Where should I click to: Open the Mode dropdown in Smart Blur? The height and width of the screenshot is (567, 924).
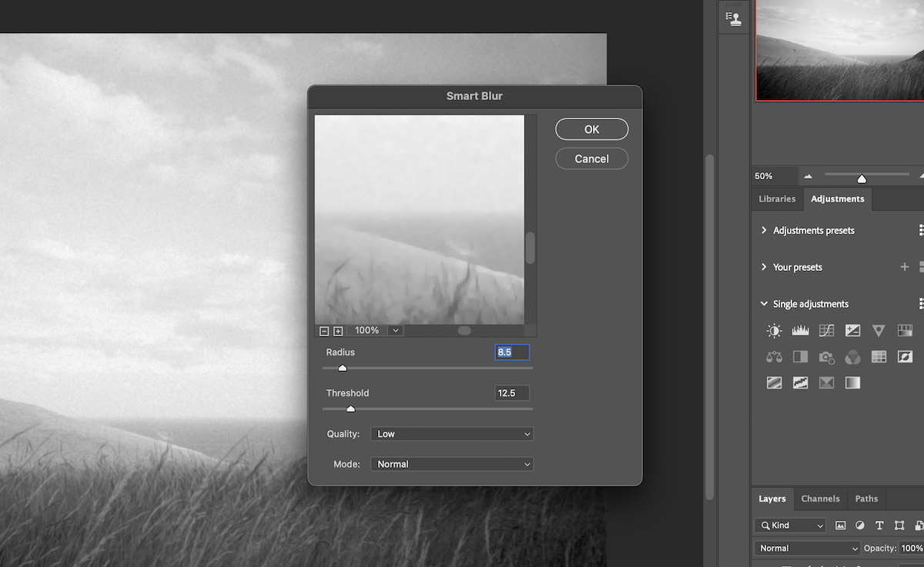pos(451,463)
